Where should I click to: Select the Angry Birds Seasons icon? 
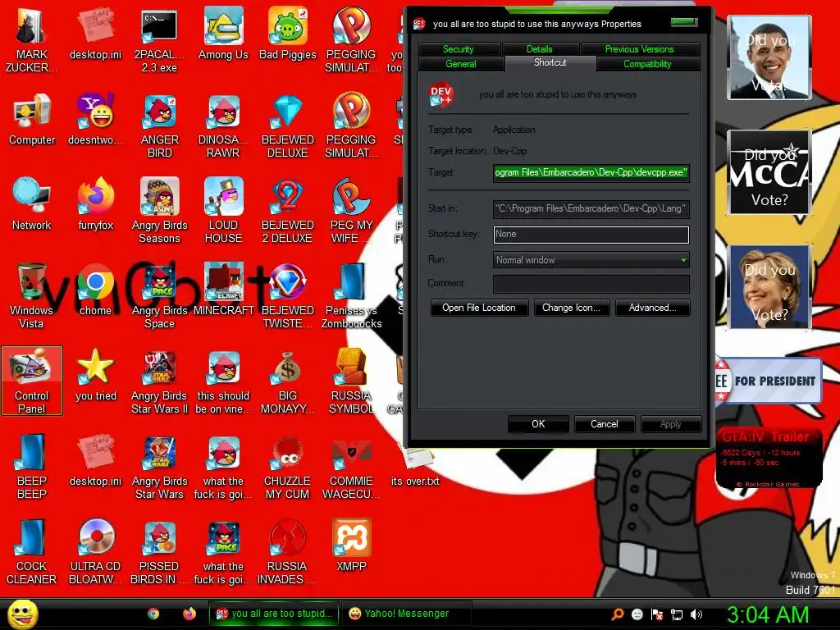(159, 211)
